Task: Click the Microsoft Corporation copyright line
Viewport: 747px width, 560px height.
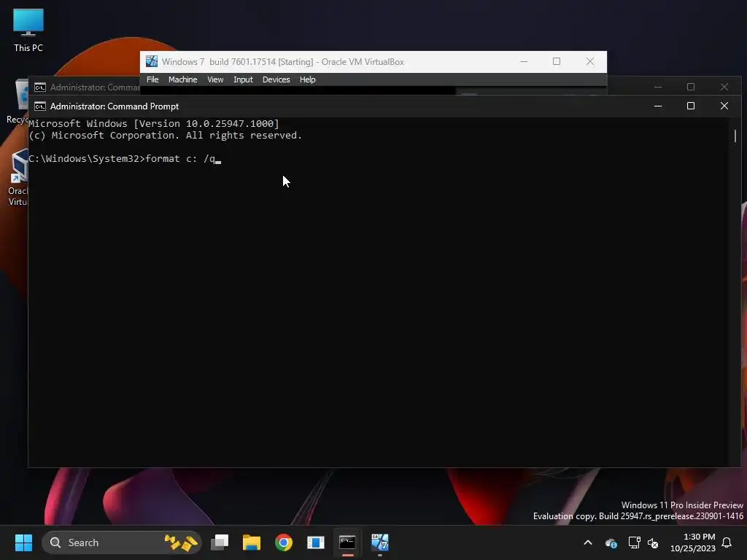Action: click(x=166, y=136)
